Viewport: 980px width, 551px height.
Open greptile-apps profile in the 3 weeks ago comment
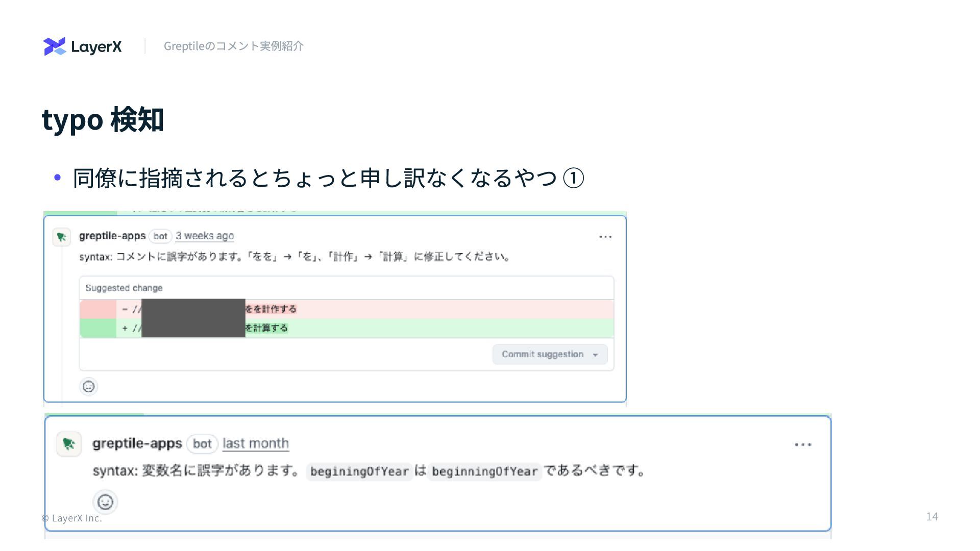point(112,236)
